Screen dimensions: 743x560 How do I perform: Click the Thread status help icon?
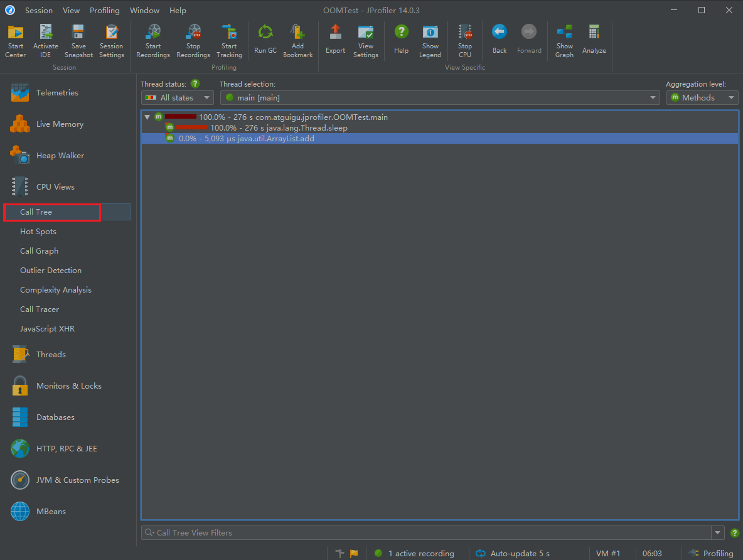(x=195, y=84)
